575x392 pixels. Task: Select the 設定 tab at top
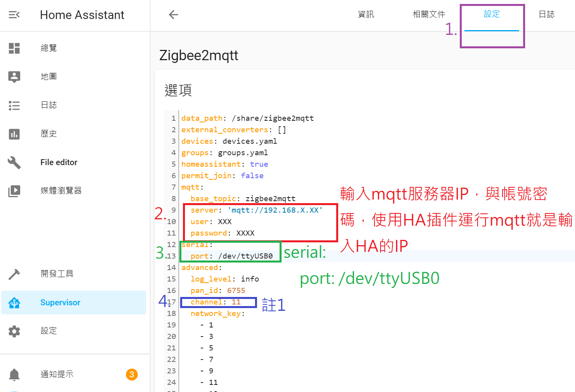[x=492, y=14]
